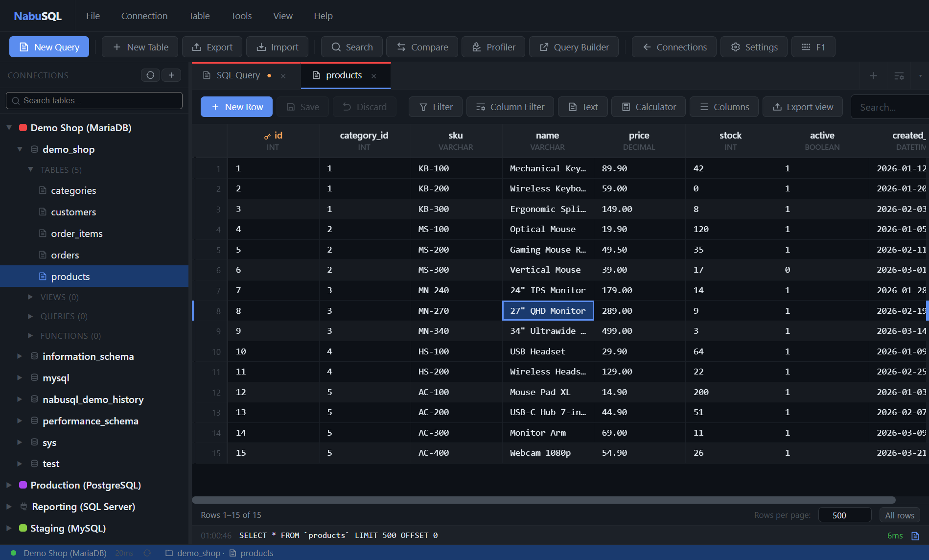Click the Search tables input field

[94, 100]
